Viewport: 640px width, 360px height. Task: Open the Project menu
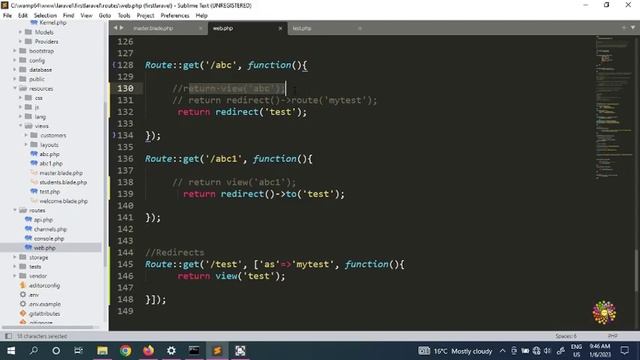tap(146, 16)
